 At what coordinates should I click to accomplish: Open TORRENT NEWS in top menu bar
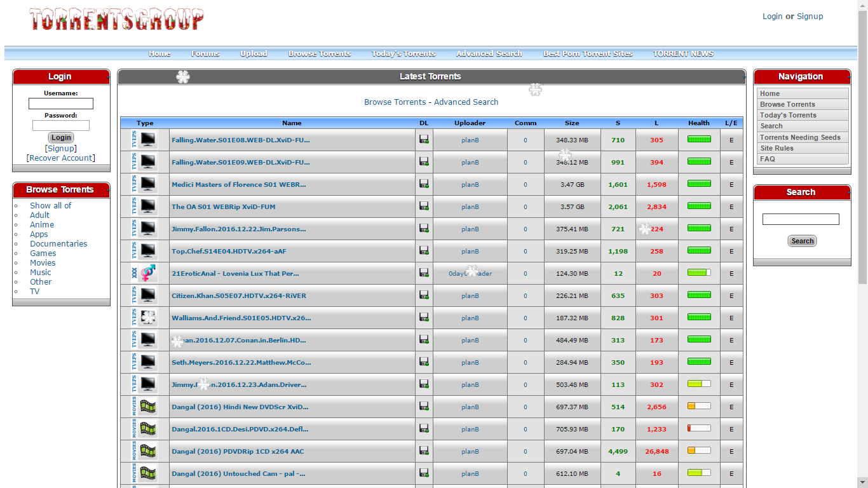pyautogui.click(x=683, y=53)
